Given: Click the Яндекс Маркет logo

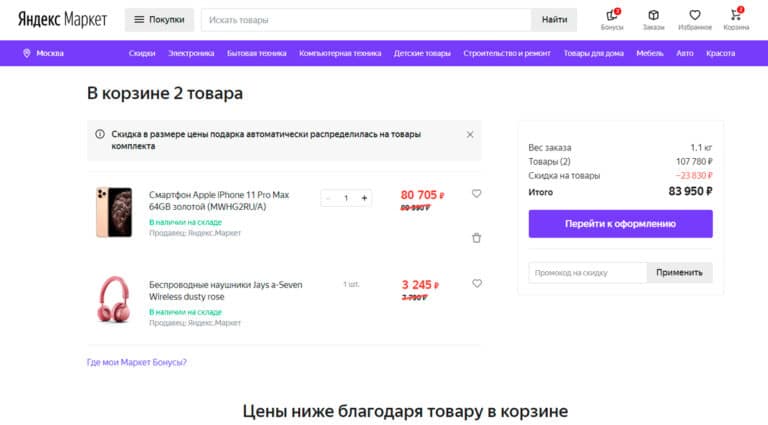Looking at the screenshot, I should click(62, 20).
